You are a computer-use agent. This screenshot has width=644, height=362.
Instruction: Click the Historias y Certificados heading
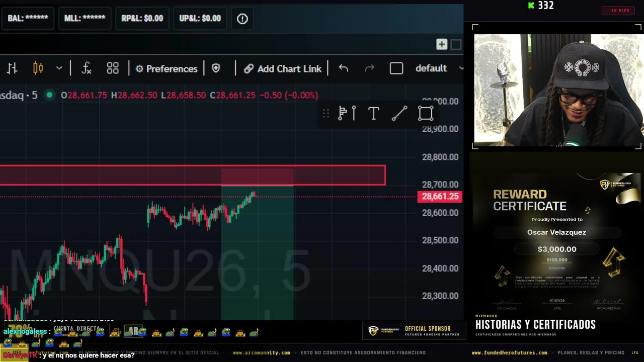(535, 325)
